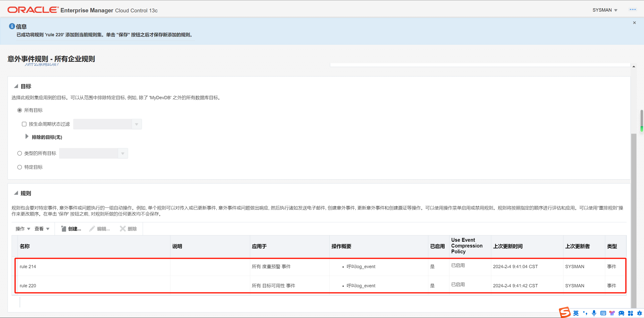
Task: Click the Sogou skin shirt icon
Action: [x=612, y=313]
